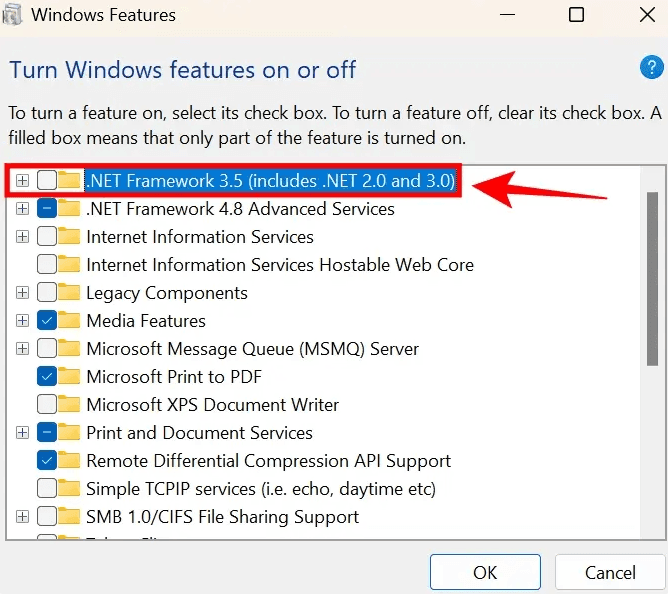
Task: Select Internet Information Services Hostable Web Core
Action: [280, 265]
